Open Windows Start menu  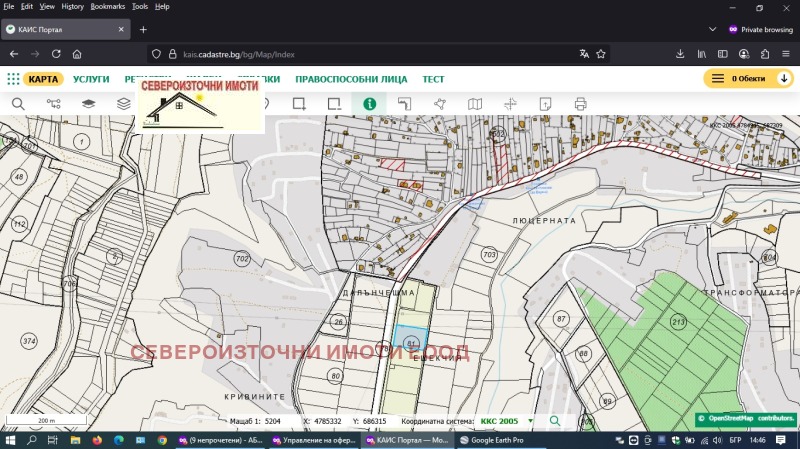click(x=10, y=440)
